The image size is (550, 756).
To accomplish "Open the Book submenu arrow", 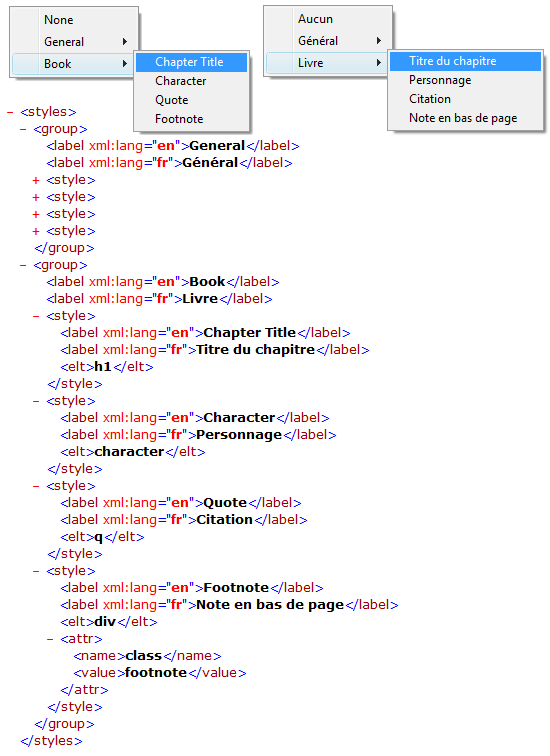I will point(125,64).
